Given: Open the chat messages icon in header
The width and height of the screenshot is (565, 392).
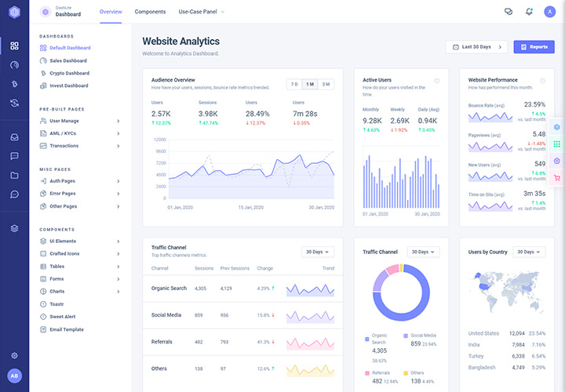Looking at the screenshot, I should (x=508, y=12).
